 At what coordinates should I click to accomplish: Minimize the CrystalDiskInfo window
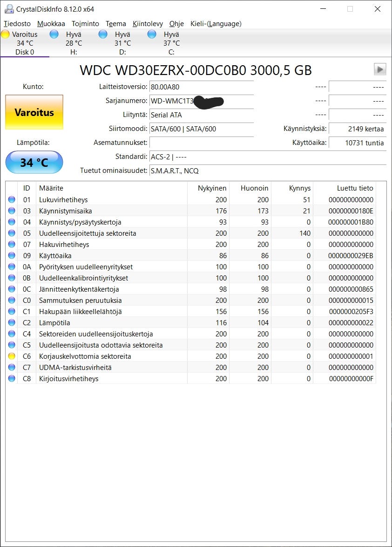[323, 9]
